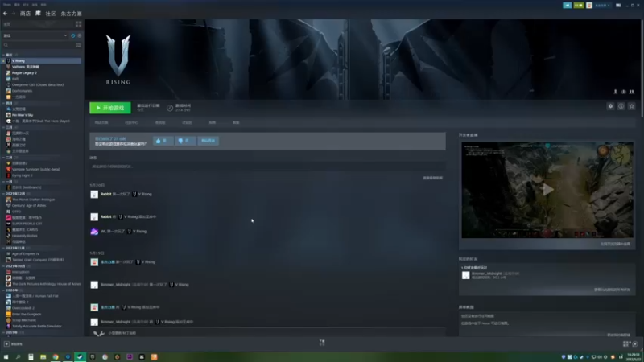The height and width of the screenshot is (362, 644).
Task: Open account name dropdown in title bar
Action: point(601,6)
